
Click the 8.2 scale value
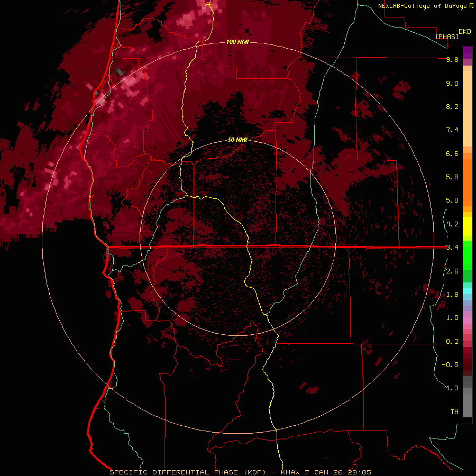point(452,106)
